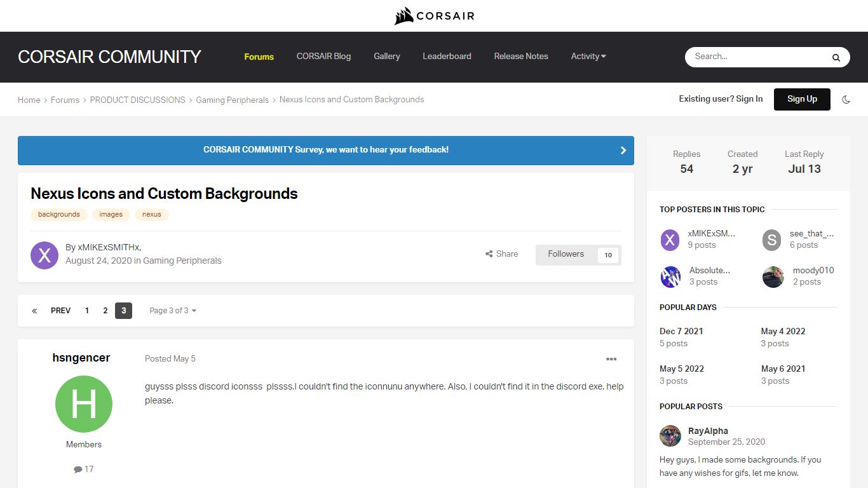Viewport: 868px width, 488px height.
Task: Click in the Search input field
Action: [756, 57]
